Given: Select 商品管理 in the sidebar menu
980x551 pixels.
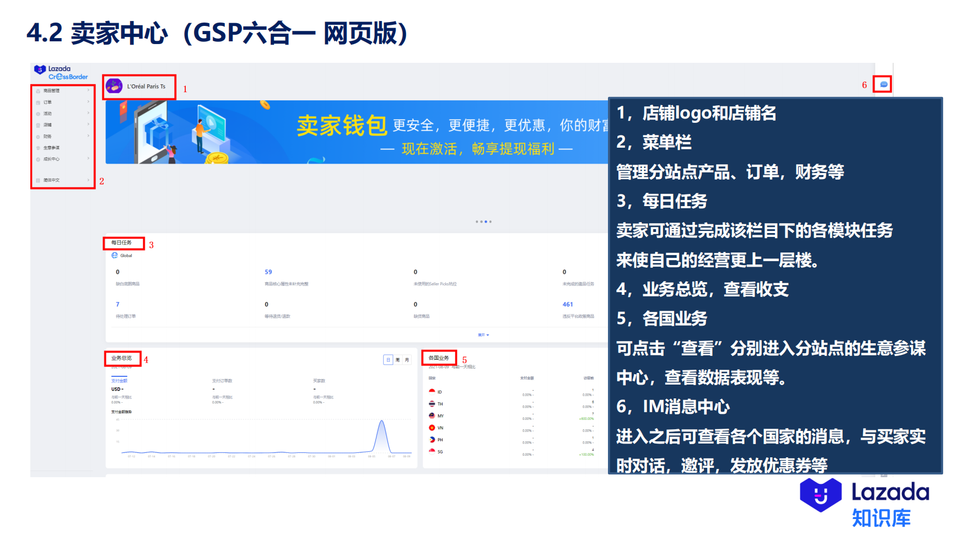Looking at the screenshot, I should (x=52, y=90).
